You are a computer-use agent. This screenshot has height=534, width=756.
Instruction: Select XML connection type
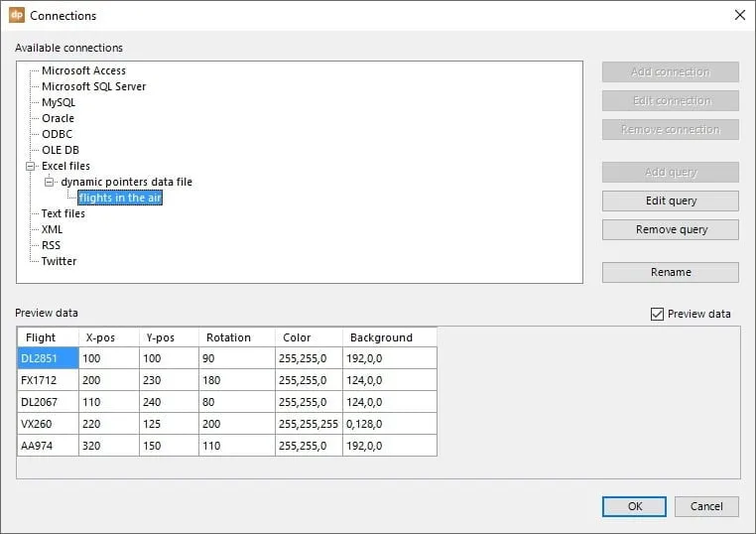[52, 229]
